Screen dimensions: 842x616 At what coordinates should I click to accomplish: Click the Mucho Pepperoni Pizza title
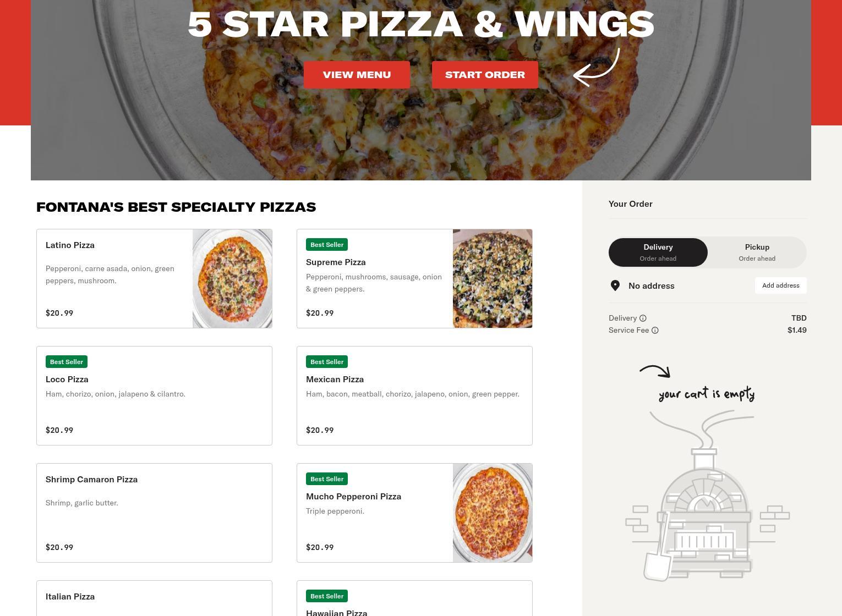pyautogui.click(x=353, y=496)
